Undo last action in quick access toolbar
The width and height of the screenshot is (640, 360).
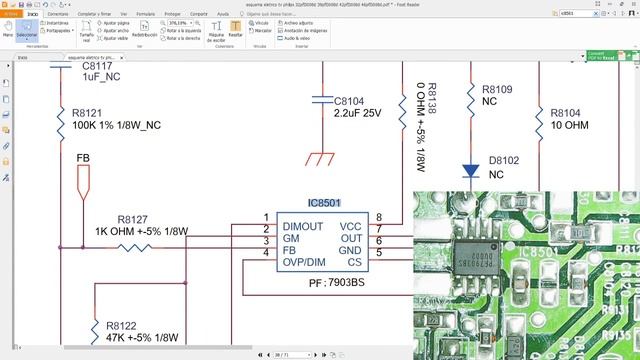(45, 4)
